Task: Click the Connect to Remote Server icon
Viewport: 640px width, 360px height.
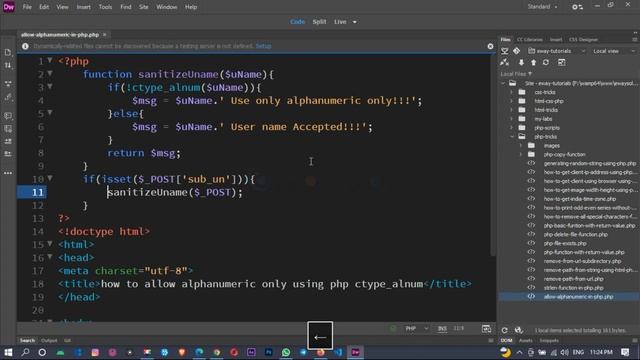Action: (x=504, y=51)
